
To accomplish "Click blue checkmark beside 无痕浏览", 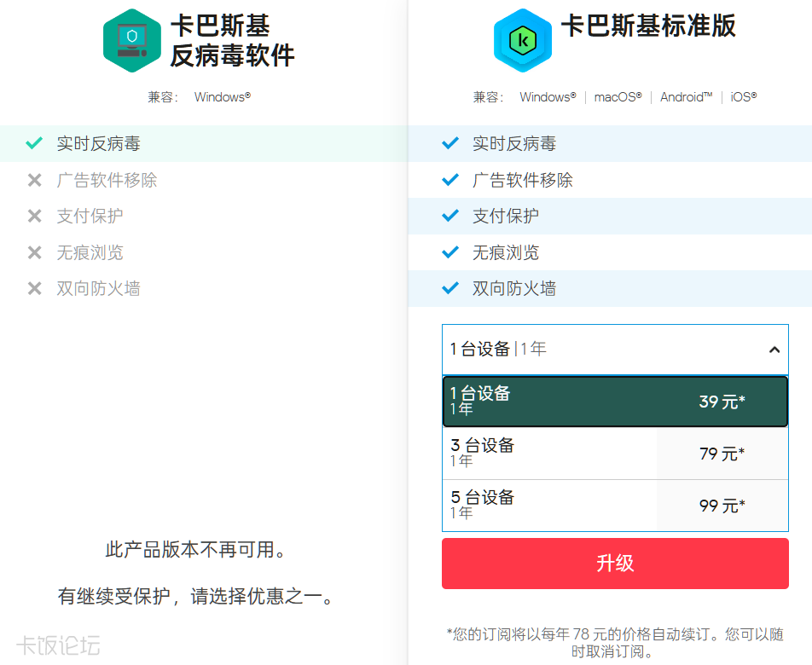I will click(x=450, y=252).
